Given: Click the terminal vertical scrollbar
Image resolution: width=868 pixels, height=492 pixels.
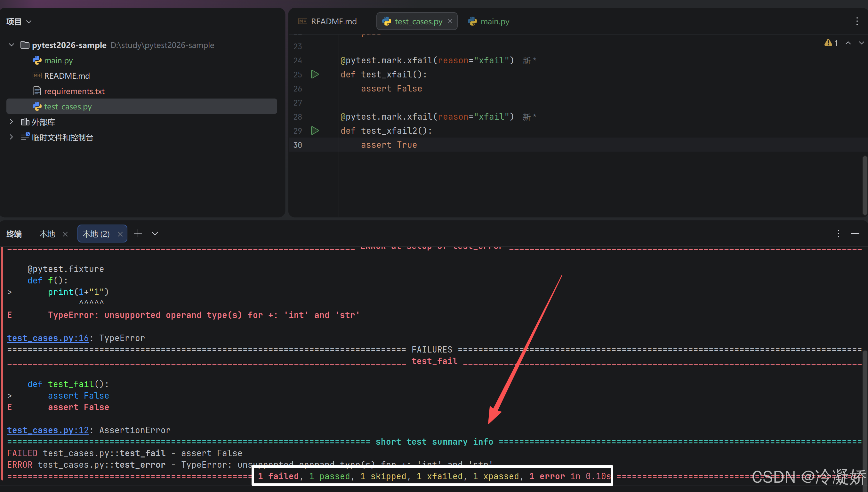Looking at the screenshot, I should click(x=865, y=416).
